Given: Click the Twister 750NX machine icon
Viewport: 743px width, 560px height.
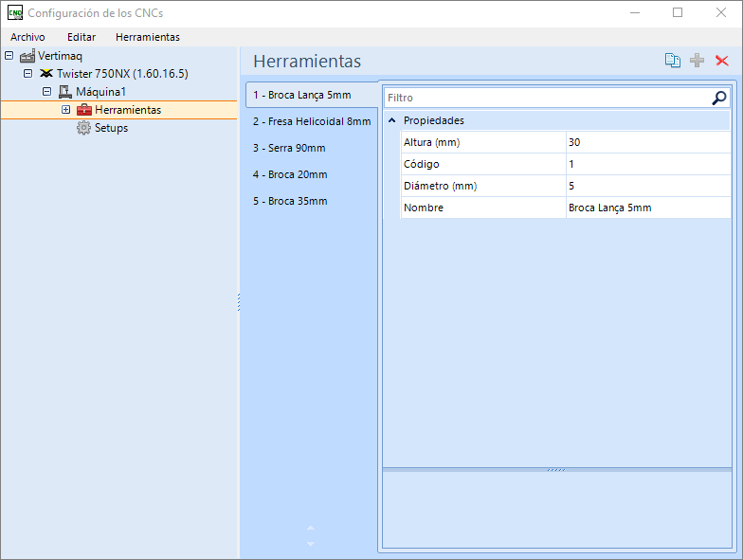Looking at the screenshot, I should click(45, 74).
